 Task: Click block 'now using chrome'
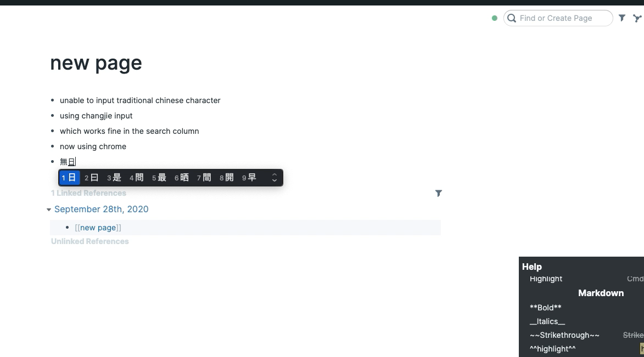tap(93, 146)
